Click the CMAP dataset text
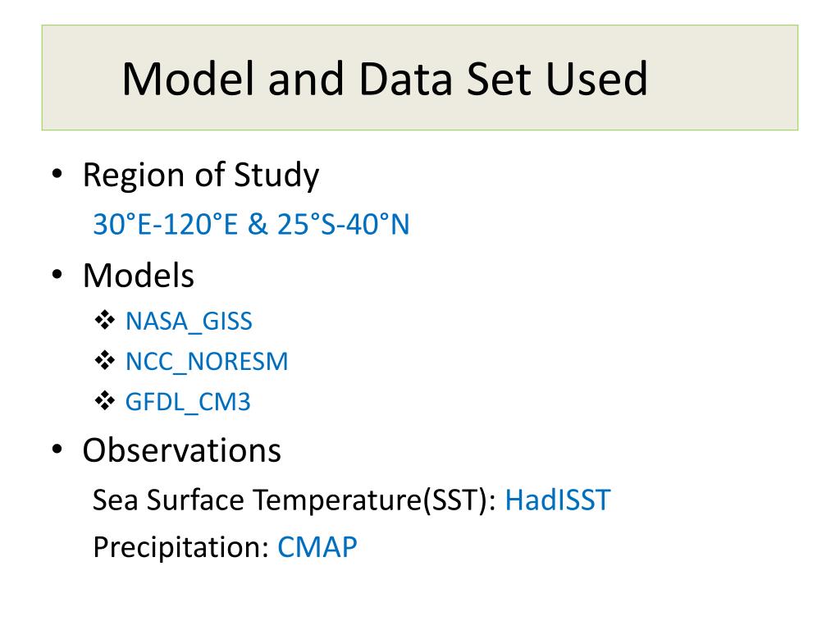This screenshot has height=630, width=840. pos(317,547)
